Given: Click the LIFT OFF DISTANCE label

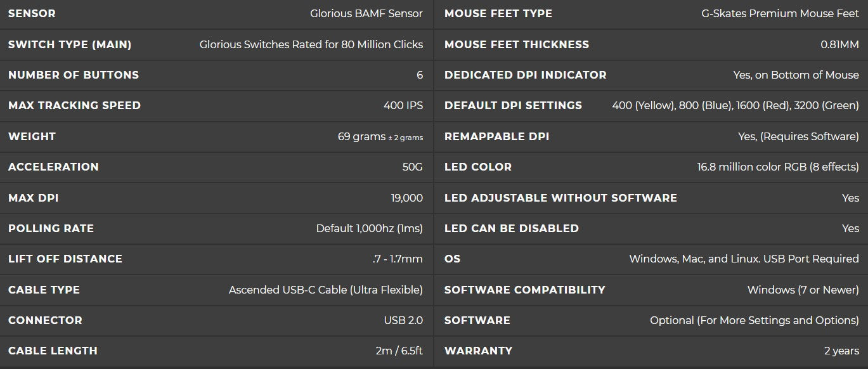Looking at the screenshot, I should coord(65,259).
